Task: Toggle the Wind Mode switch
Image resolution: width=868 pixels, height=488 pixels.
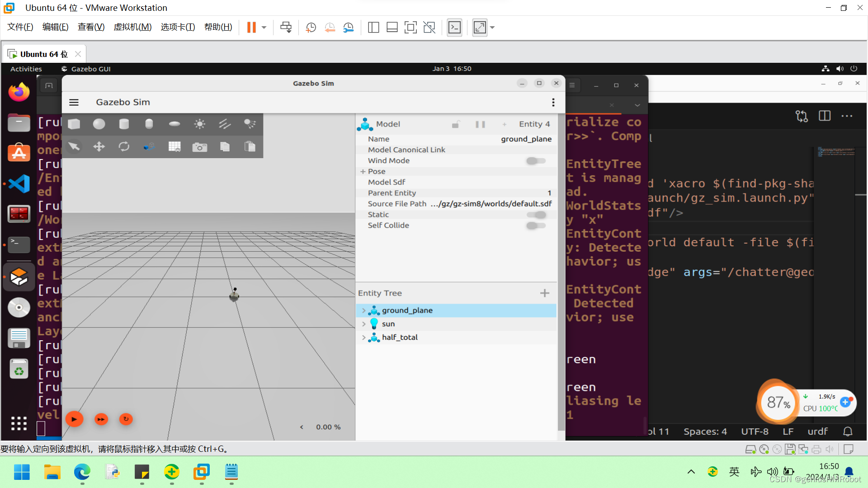Action: 536,161
